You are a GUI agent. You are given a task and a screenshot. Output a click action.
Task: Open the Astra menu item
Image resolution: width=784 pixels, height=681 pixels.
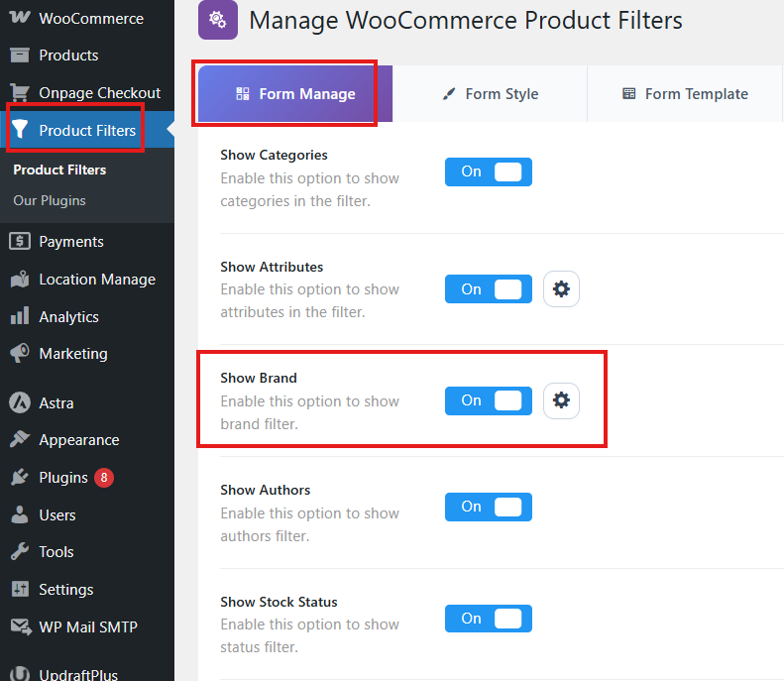tap(87, 402)
